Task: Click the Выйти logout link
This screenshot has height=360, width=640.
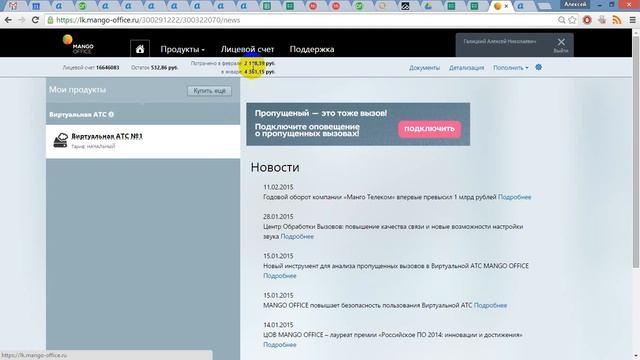Action: [x=561, y=51]
